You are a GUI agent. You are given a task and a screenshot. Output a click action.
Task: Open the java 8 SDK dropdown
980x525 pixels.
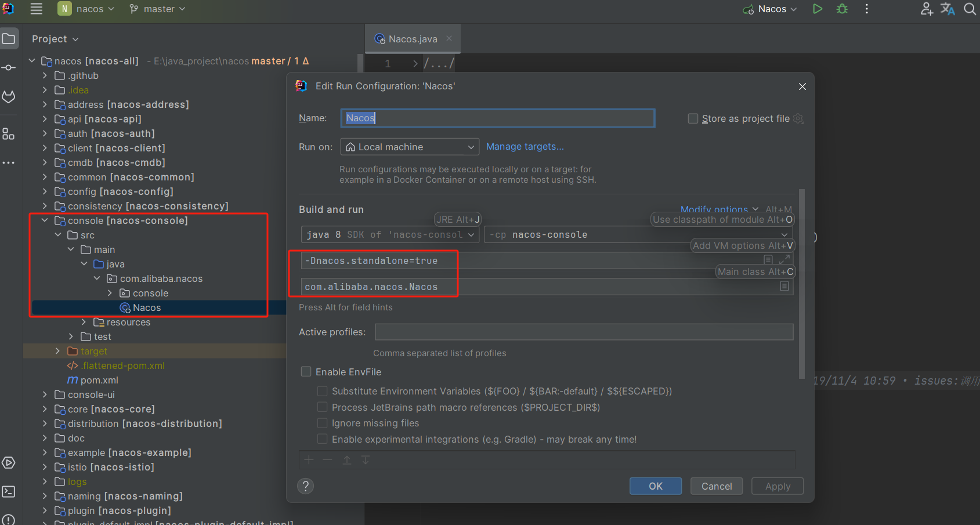[389, 234]
